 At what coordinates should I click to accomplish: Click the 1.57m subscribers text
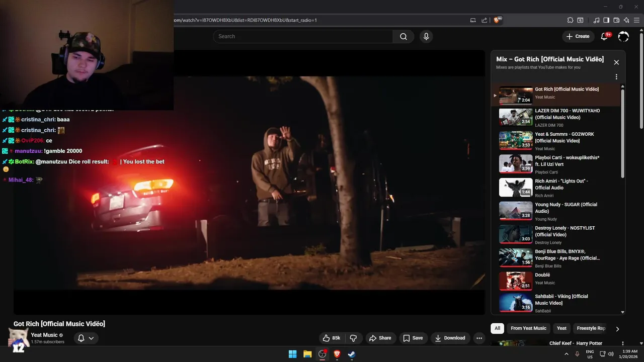[x=48, y=342]
